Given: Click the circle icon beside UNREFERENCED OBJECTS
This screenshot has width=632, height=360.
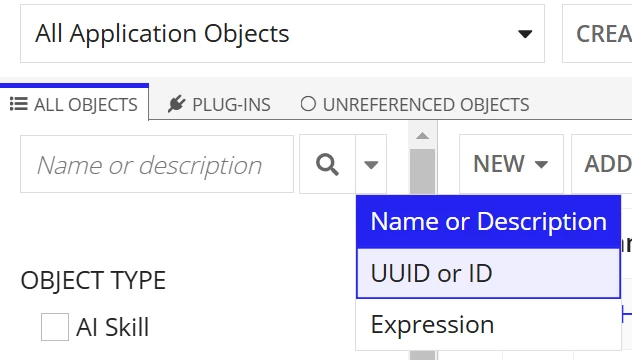Looking at the screenshot, I should click(x=308, y=104).
